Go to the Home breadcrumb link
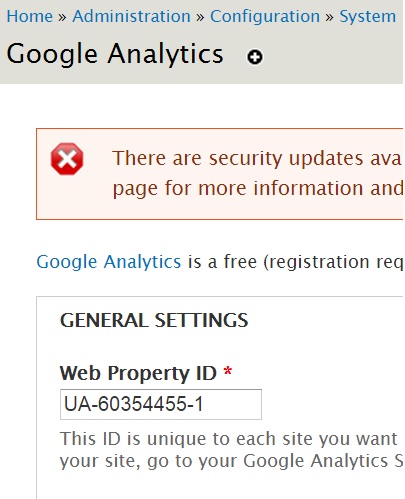Screen dimensions: 405x499 point(30,16)
